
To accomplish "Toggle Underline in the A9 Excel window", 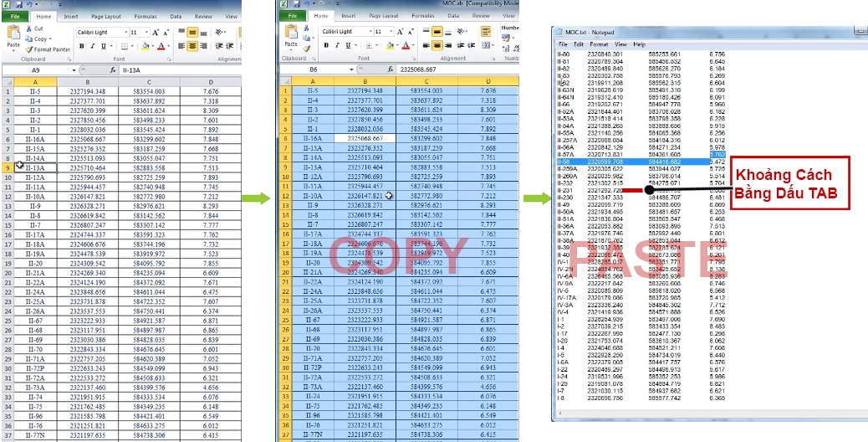I will point(104,46).
